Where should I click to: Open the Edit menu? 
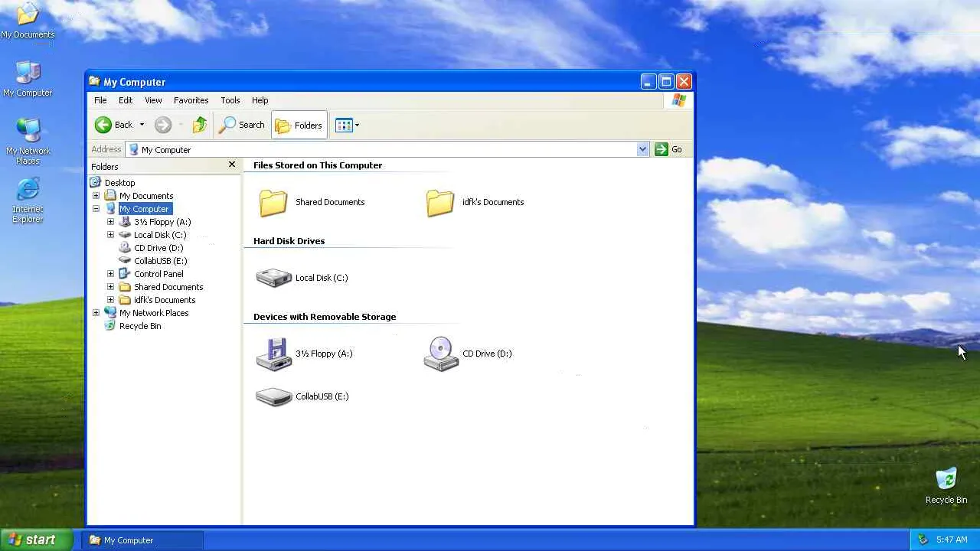pos(126,100)
